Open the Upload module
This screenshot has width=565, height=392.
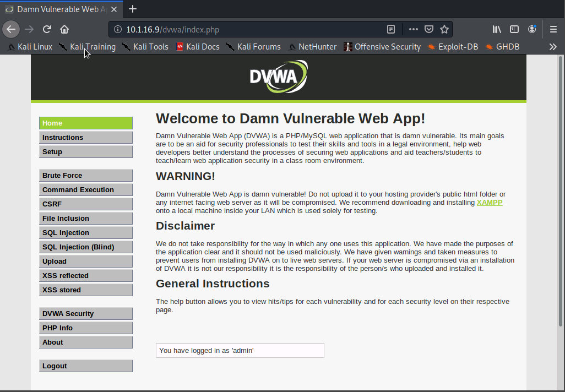click(86, 261)
